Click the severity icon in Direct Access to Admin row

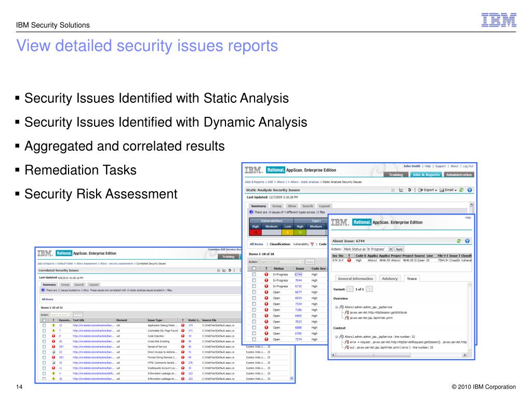coord(54,352)
